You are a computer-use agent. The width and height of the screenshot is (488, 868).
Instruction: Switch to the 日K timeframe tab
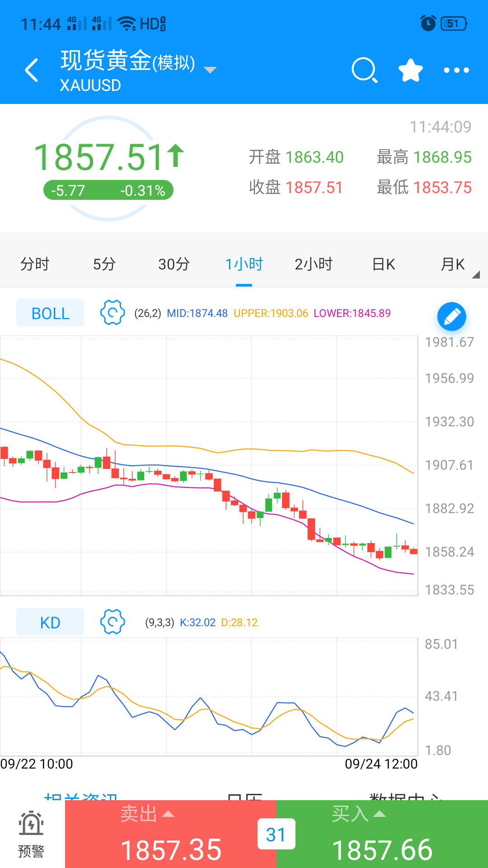tap(384, 264)
